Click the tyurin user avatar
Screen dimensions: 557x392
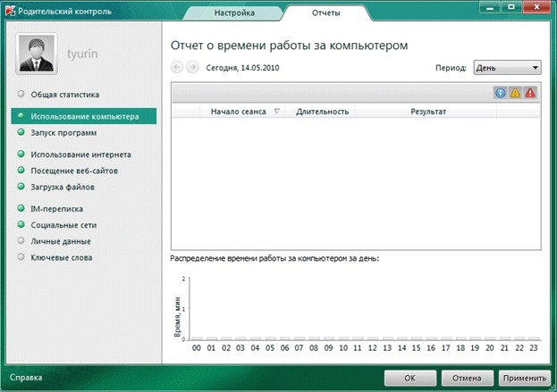click(38, 54)
